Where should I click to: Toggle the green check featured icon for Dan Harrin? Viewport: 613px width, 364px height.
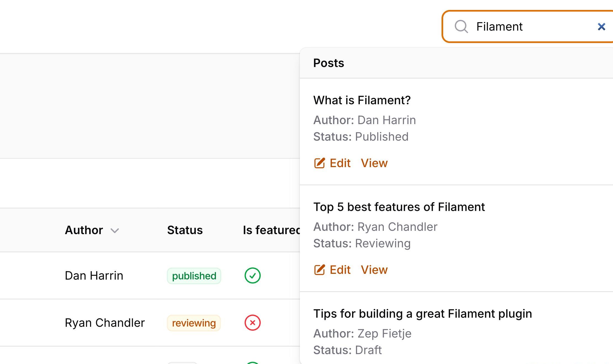pos(252,275)
